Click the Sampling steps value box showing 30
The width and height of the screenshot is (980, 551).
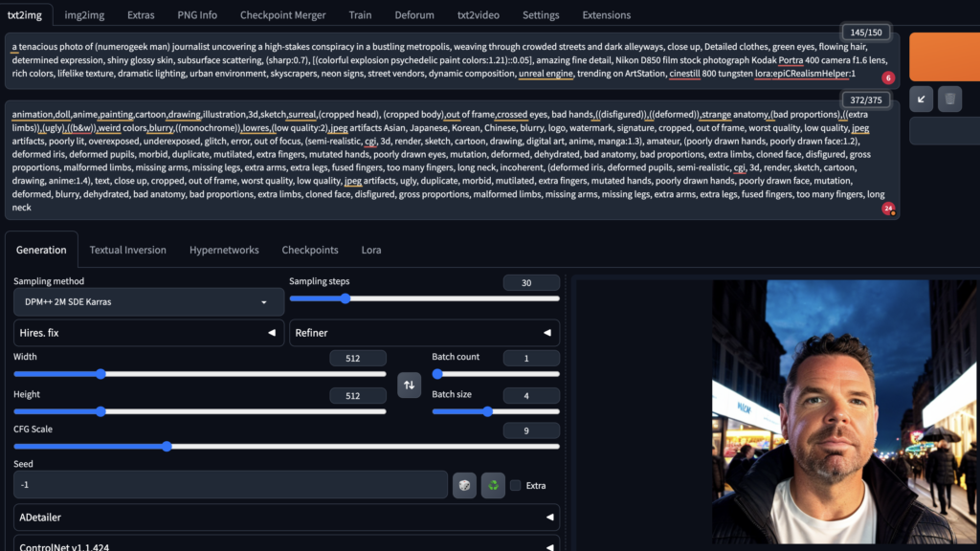click(531, 283)
